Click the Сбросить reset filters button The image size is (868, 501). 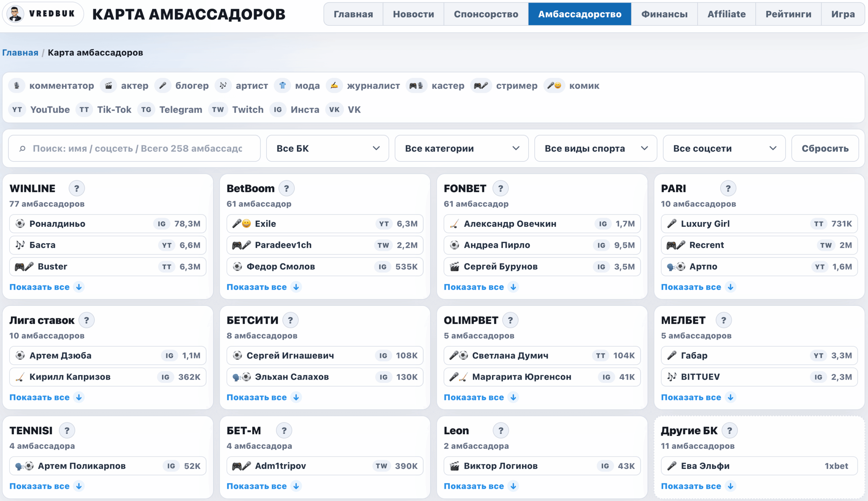[x=825, y=148]
